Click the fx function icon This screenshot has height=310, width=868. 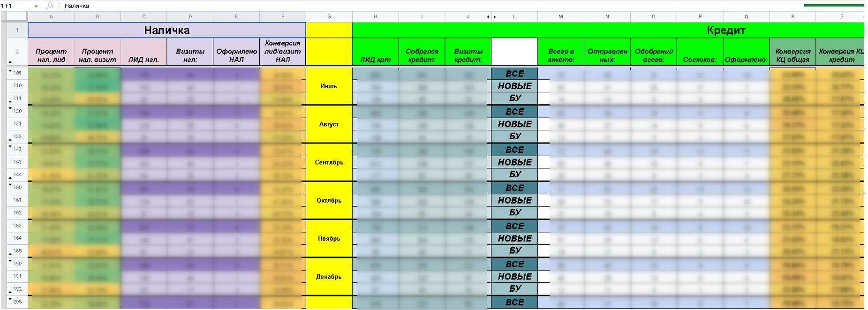(50, 6)
